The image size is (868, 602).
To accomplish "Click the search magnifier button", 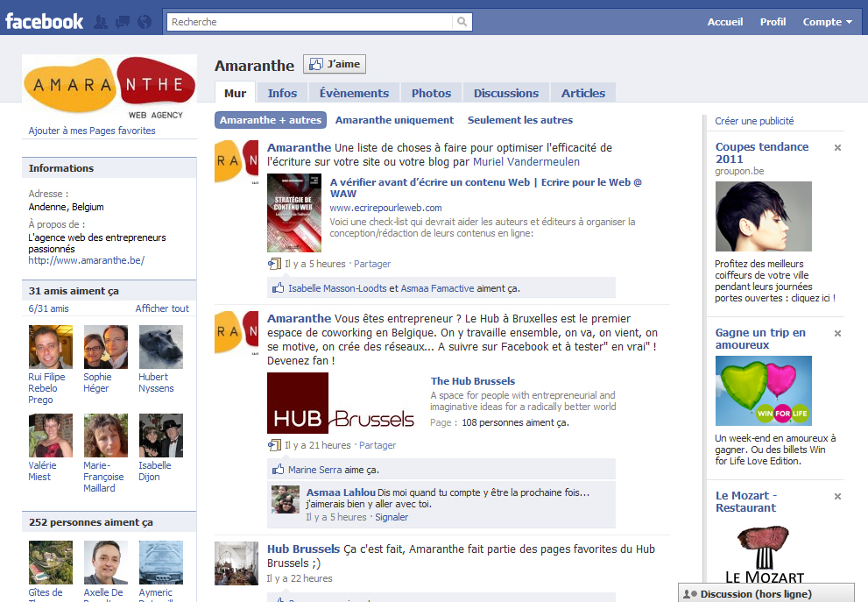I will 462,22.
